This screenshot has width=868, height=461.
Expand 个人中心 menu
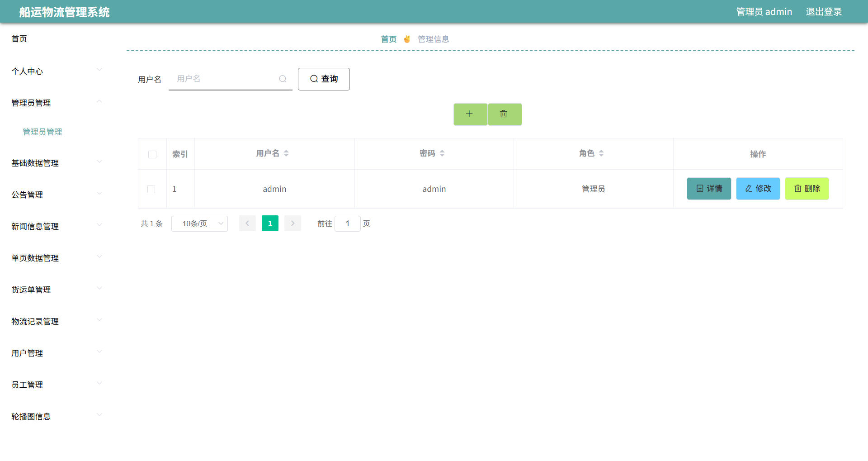pyautogui.click(x=57, y=71)
